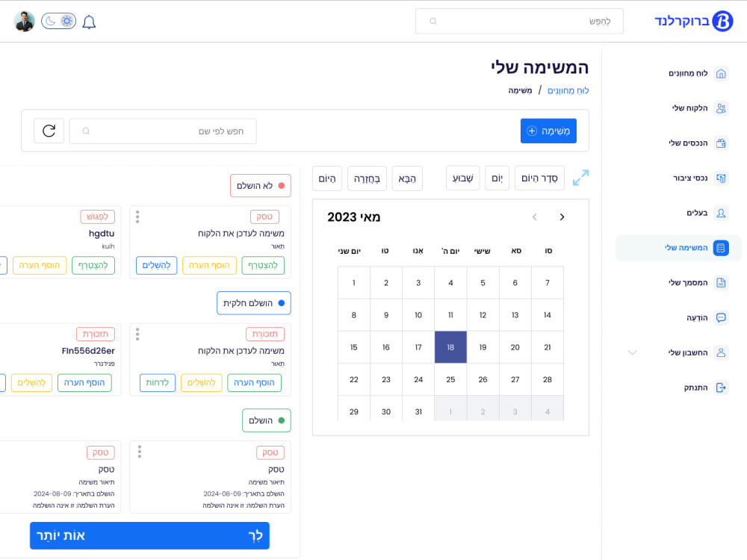Open בעלים owners icon
The image size is (747, 560).
coord(721,213)
